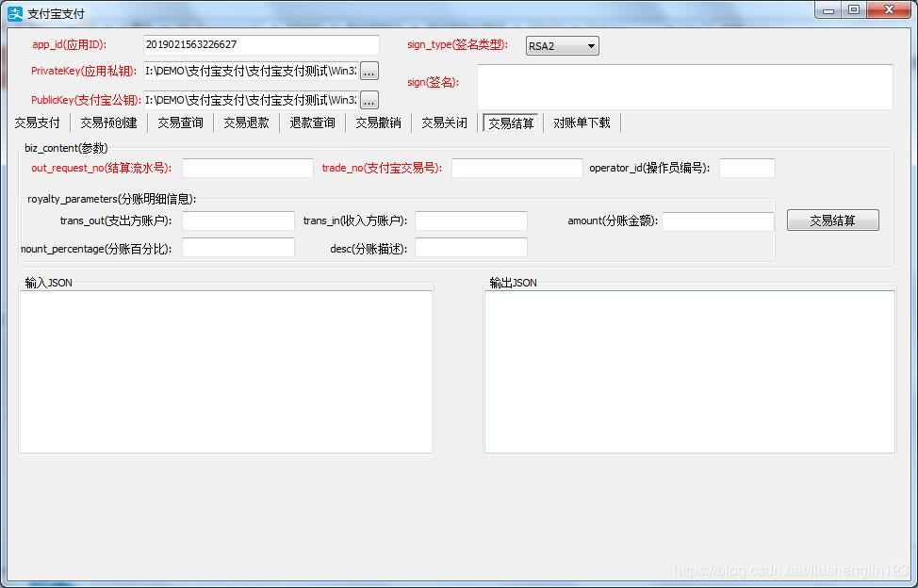The height and width of the screenshot is (588, 918).
Task: Focus the app_id input field
Action: pyautogui.click(x=261, y=45)
